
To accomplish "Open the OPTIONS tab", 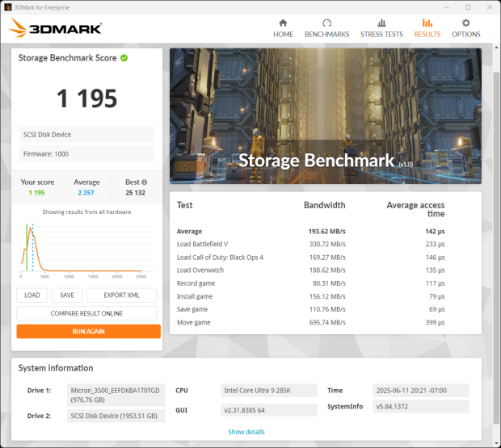I will (466, 28).
